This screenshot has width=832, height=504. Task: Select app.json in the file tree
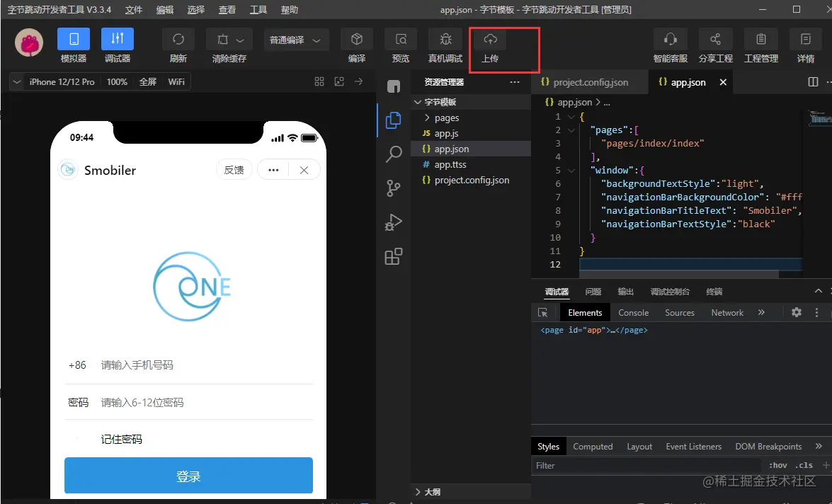(471, 149)
